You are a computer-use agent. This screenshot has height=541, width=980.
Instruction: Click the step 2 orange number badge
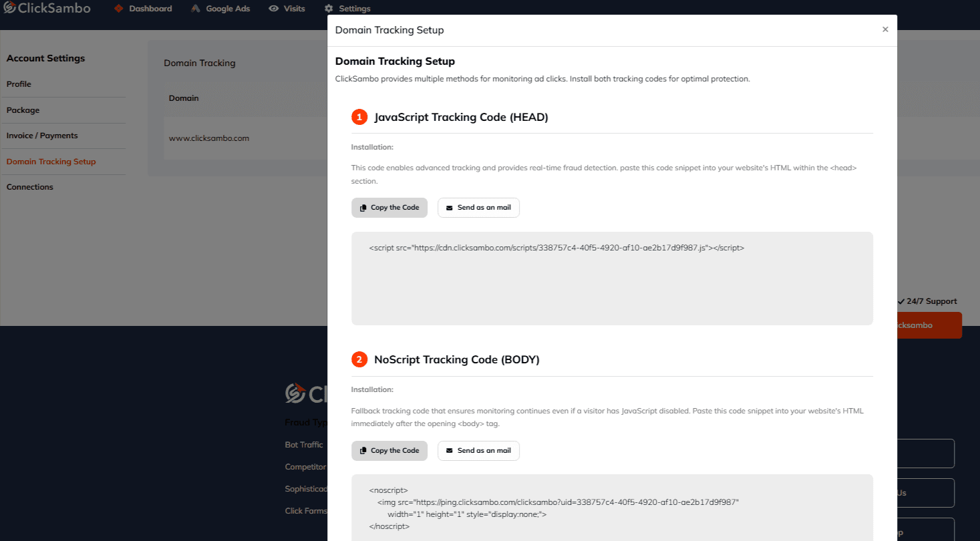coord(359,359)
